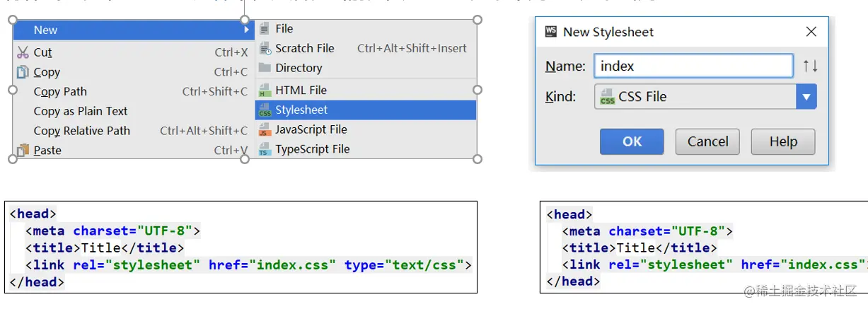The image size is (868, 309).
Task: Click the CSS Stylesheet icon in submenu
Action: [x=265, y=110]
